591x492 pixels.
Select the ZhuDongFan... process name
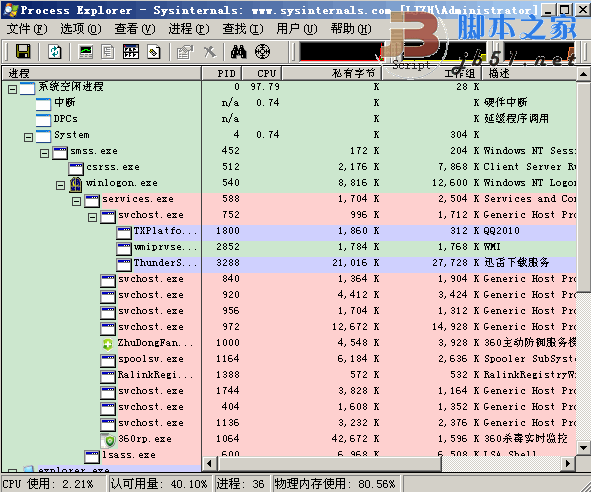[155, 343]
